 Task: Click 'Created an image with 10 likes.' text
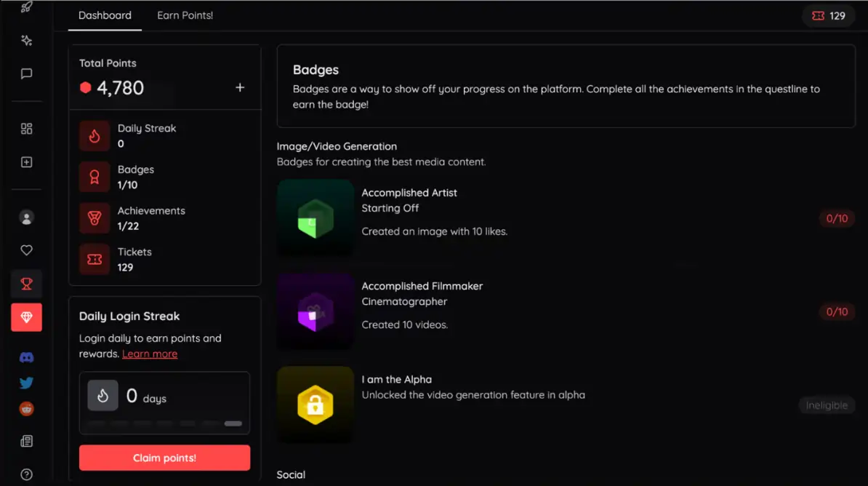[x=435, y=231]
